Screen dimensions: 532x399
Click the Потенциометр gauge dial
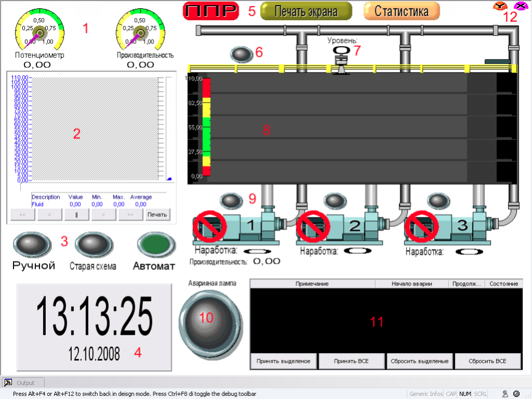point(39,33)
